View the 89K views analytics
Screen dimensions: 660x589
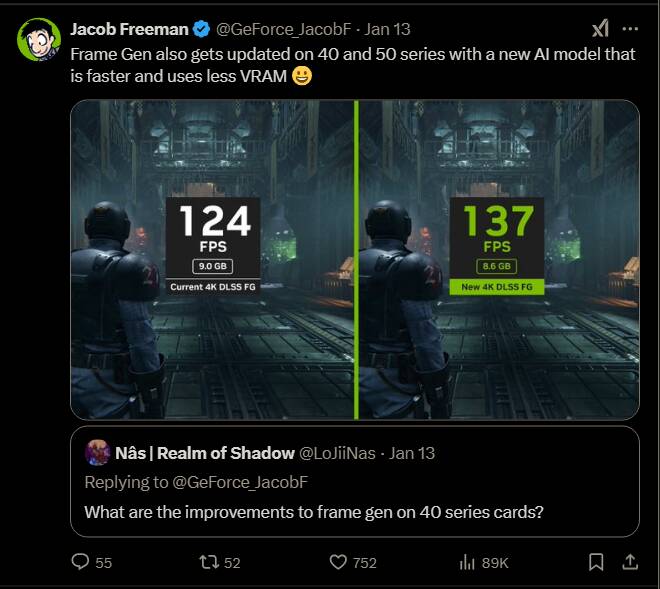(466, 562)
